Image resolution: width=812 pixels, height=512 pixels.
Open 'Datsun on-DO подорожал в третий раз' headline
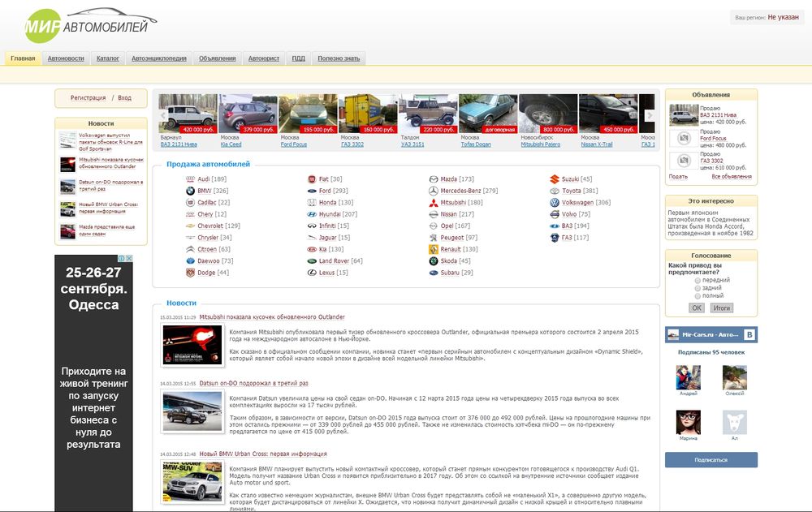click(x=253, y=383)
